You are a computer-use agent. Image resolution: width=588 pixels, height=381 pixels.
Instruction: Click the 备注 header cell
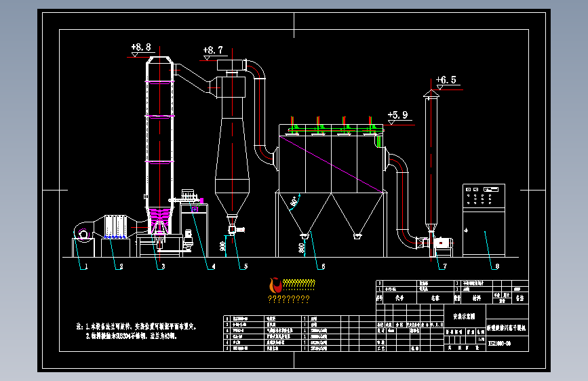click(x=520, y=298)
